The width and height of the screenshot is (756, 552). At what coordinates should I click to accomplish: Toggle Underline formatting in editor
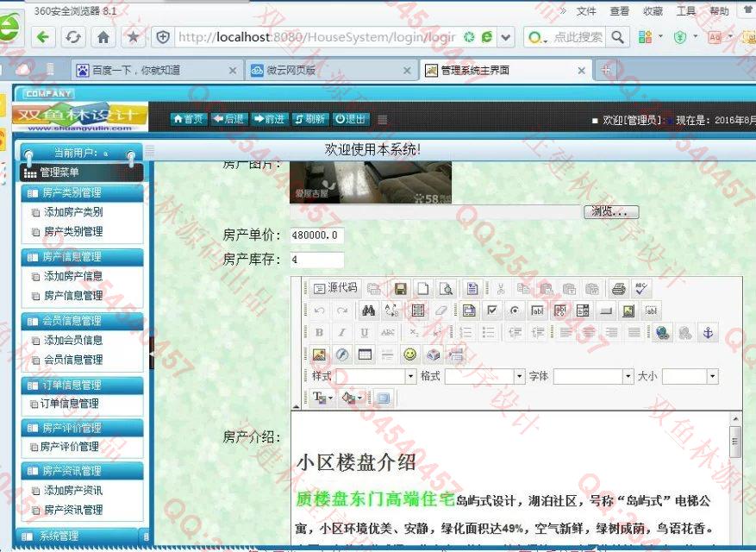click(x=365, y=333)
